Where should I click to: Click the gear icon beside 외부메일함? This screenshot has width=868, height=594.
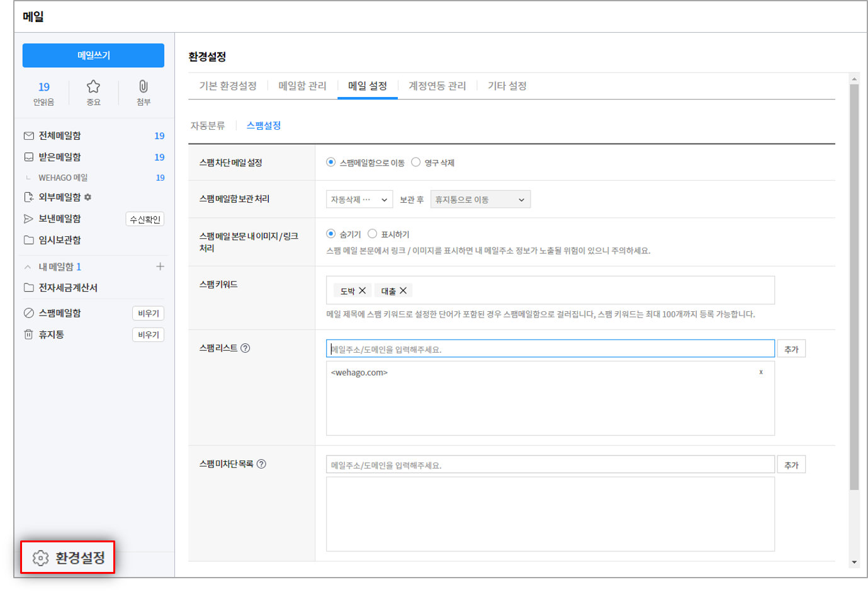pyautogui.click(x=87, y=197)
